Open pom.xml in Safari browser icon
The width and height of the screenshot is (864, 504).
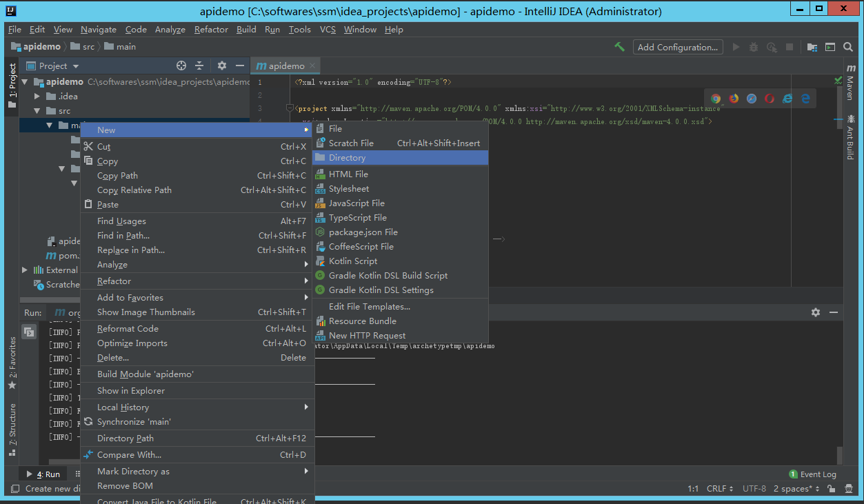(x=752, y=99)
